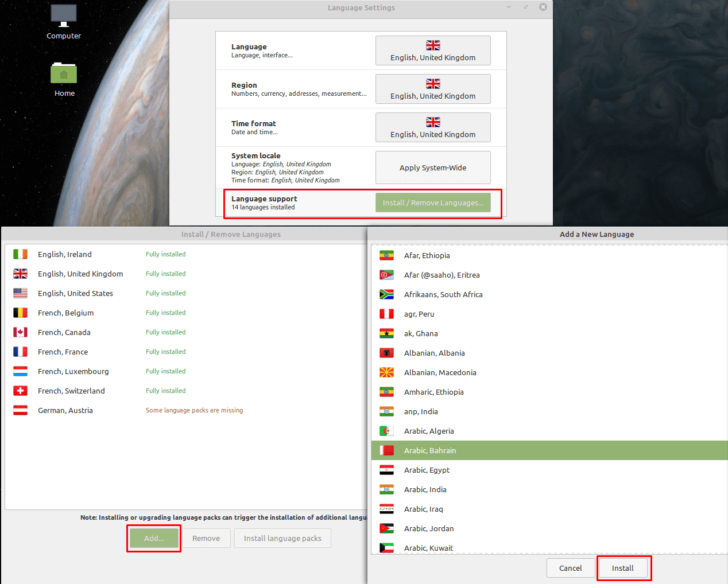728x584 pixels.
Task: Click the Canada flag icon
Action: tap(21, 332)
